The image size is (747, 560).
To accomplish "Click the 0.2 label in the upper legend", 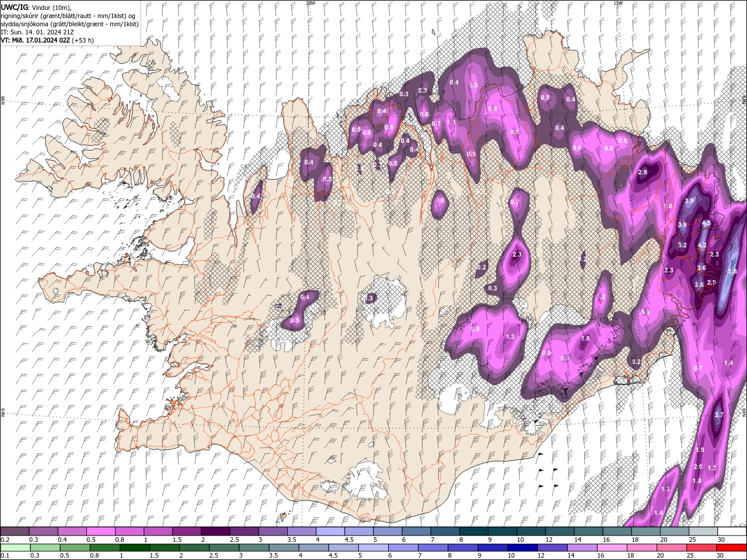I will click(5, 540).
